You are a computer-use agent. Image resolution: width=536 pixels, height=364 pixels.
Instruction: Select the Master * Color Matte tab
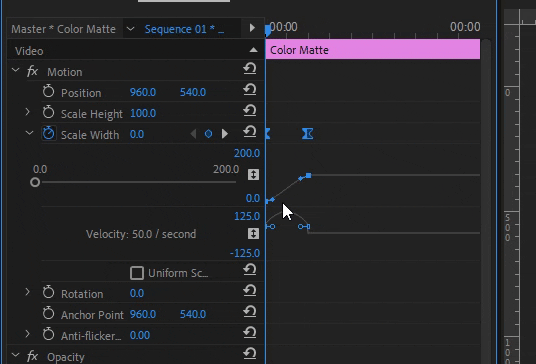pos(64,29)
